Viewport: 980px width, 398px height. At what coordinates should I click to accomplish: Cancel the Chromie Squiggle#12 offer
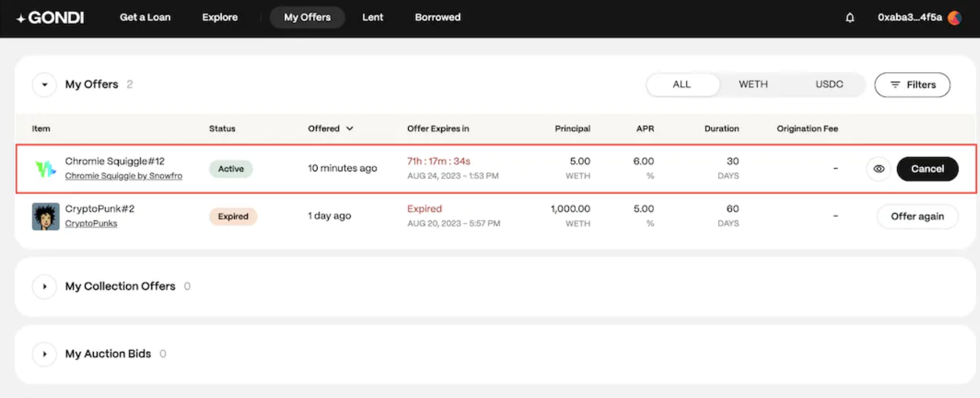(x=927, y=169)
